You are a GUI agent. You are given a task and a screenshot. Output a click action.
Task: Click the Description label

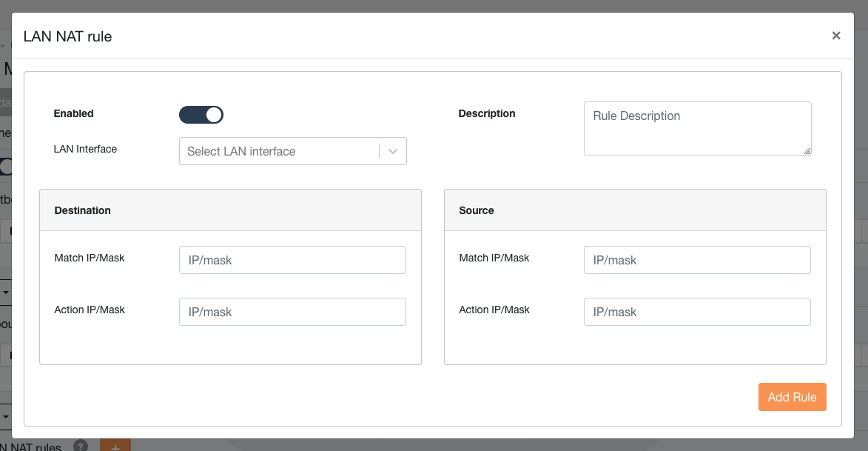487,113
